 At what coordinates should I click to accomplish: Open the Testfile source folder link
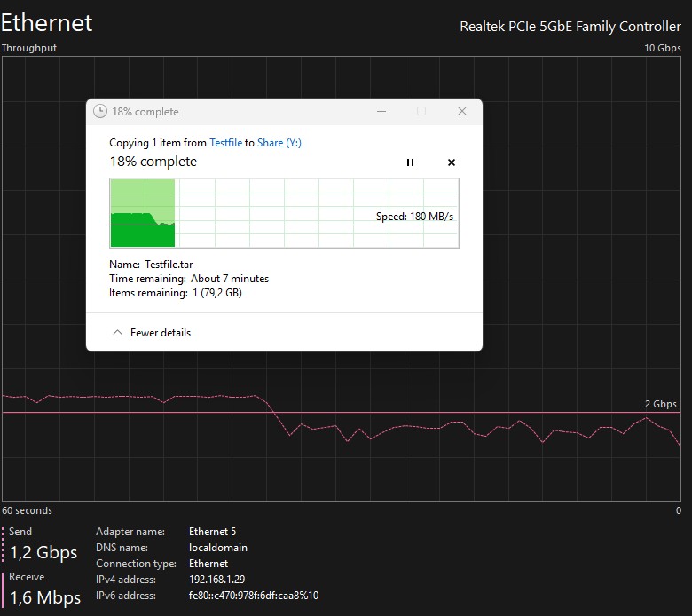(x=225, y=143)
